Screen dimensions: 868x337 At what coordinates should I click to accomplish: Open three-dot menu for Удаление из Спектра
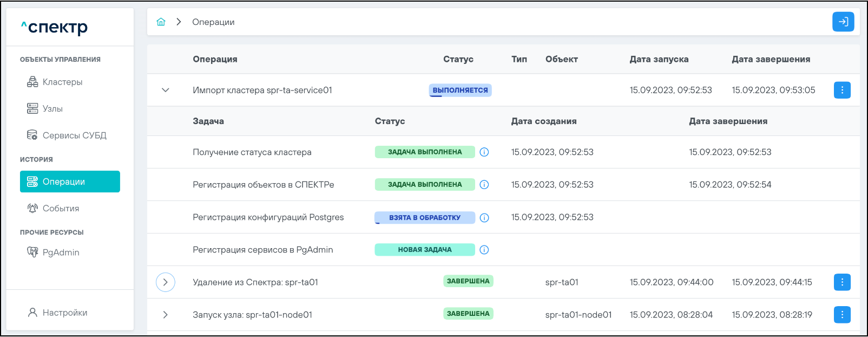point(841,282)
